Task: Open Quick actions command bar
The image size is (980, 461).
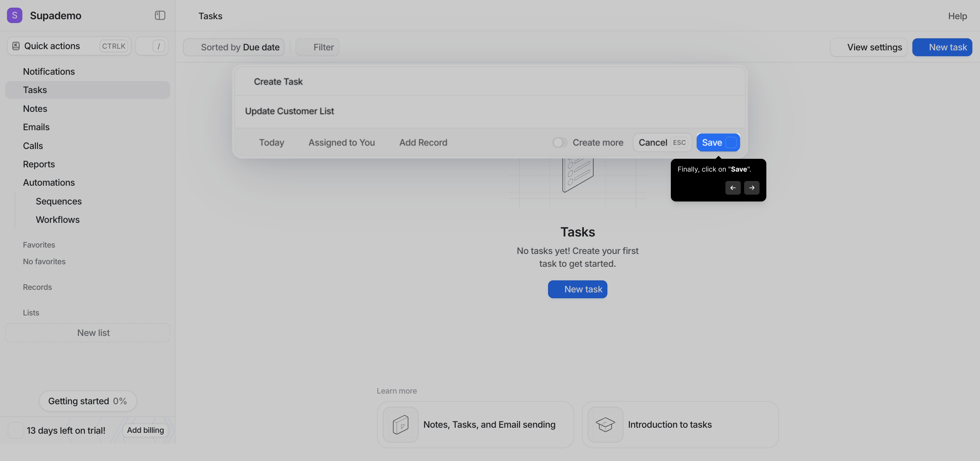Action: [69, 46]
